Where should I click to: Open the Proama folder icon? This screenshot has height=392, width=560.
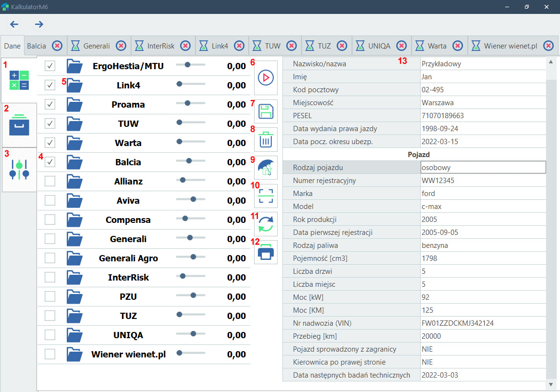coord(74,105)
